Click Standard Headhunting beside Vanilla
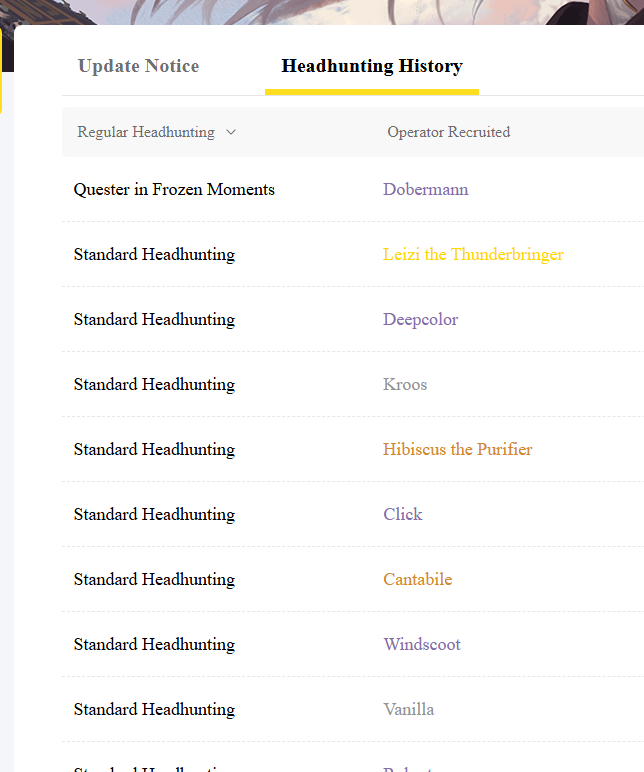 pyautogui.click(x=154, y=709)
